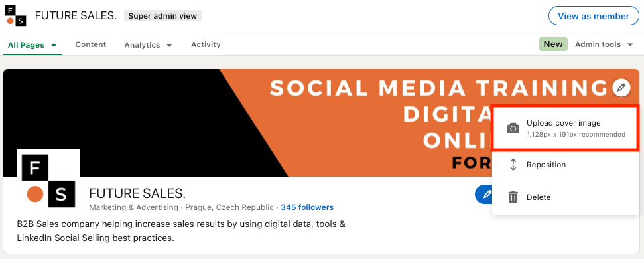This screenshot has height=259, width=644.
Task: Click the View as member button
Action: point(594,16)
